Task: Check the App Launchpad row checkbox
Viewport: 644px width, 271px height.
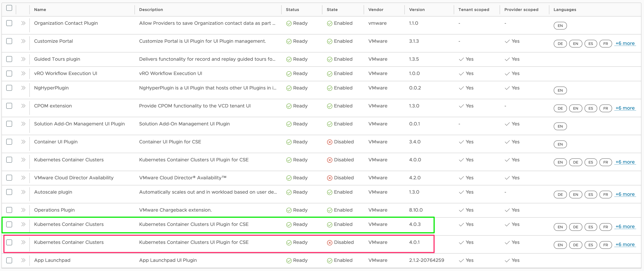Action: 9,260
